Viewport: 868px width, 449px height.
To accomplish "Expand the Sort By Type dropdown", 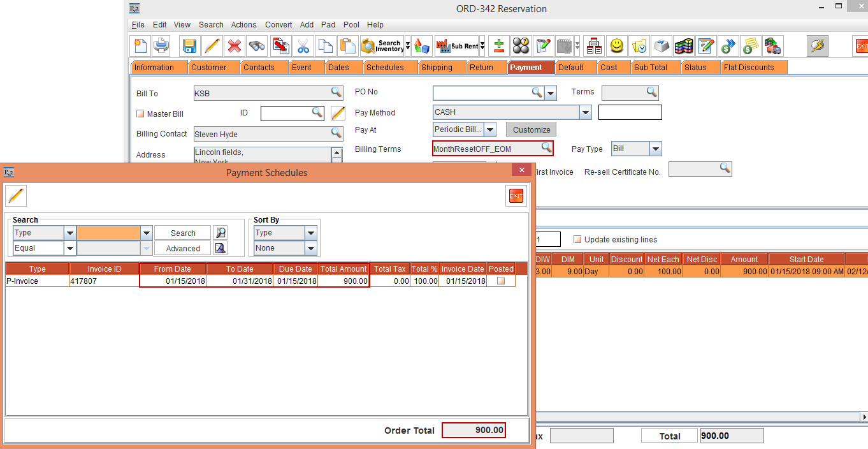I will pos(310,233).
